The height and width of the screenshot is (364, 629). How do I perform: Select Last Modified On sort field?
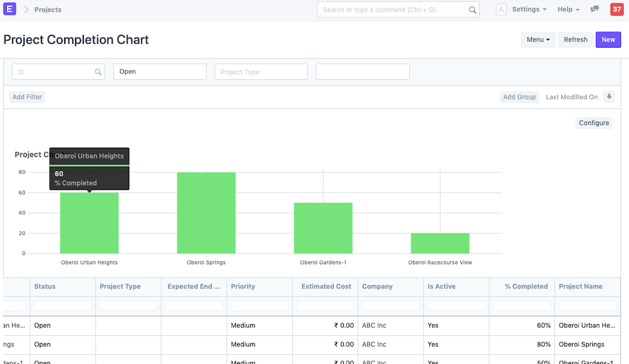tap(571, 97)
